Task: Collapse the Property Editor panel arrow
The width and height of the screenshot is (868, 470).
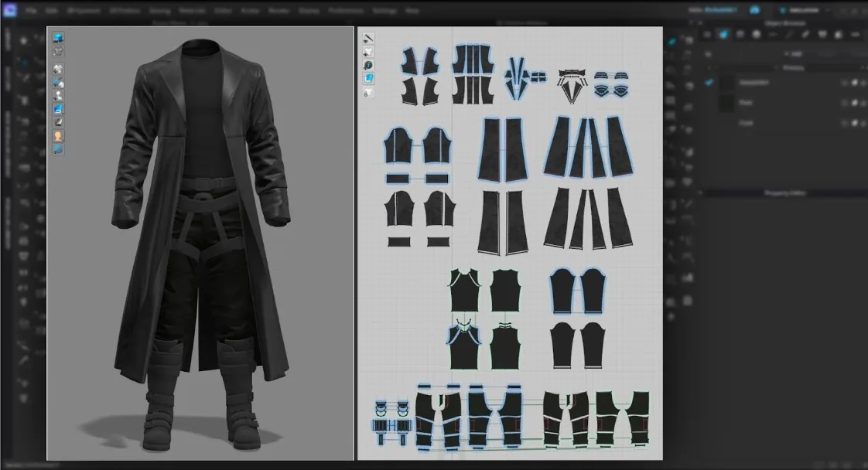Action: 700,193
